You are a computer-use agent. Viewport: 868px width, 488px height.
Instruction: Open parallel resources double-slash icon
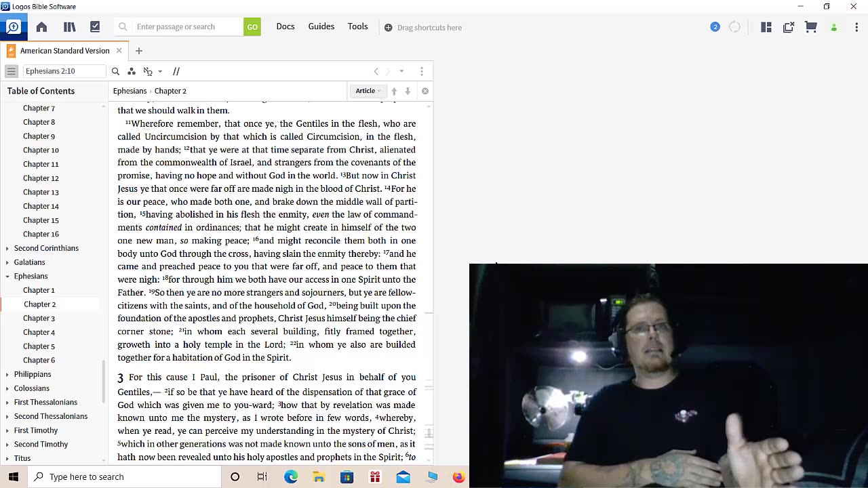pyautogui.click(x=176, y=71)
